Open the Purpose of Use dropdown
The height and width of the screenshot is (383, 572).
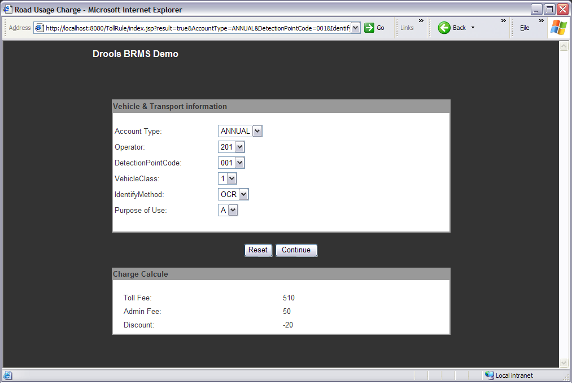point(233,210)
